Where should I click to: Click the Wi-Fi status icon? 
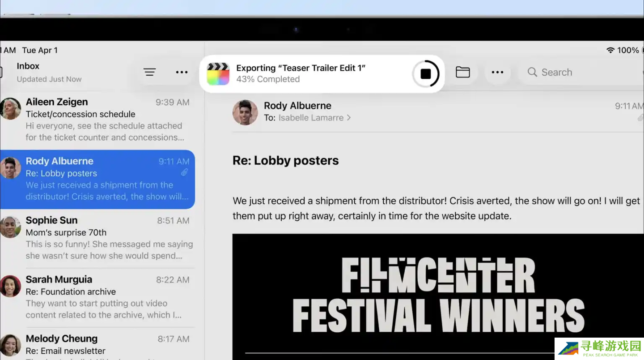pos(610,50)
